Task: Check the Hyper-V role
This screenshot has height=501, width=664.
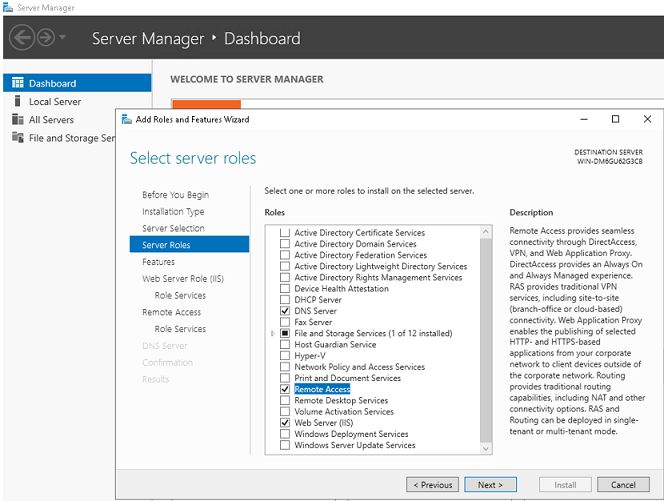Action: click(x=285, y=356)
